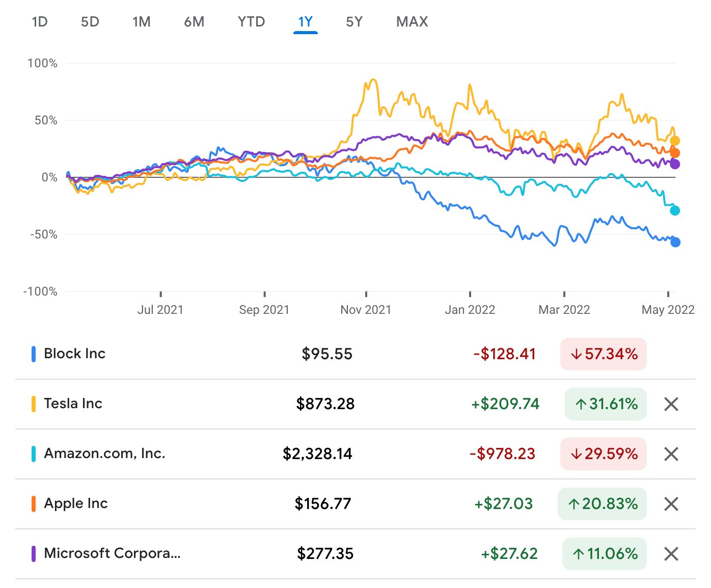This screenshot has width=711, height=588.
Task: Click the Mar 2022 axis label
Action: (564, 310)
